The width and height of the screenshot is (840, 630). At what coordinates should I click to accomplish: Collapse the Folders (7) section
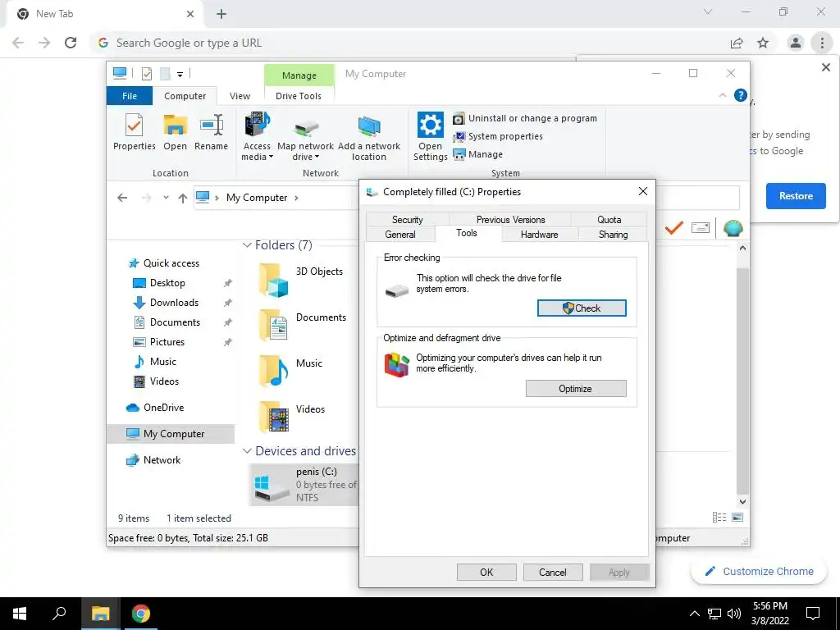coord(247,244)
